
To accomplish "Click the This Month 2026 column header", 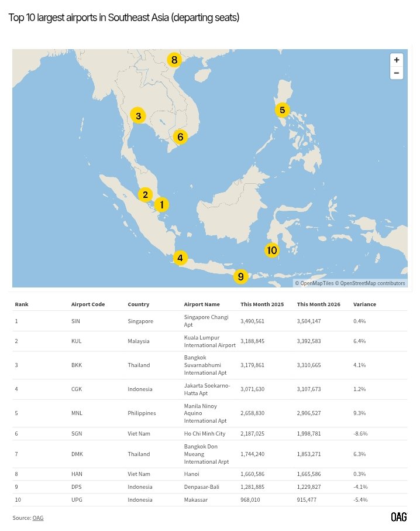I will (x=318, y=304).
